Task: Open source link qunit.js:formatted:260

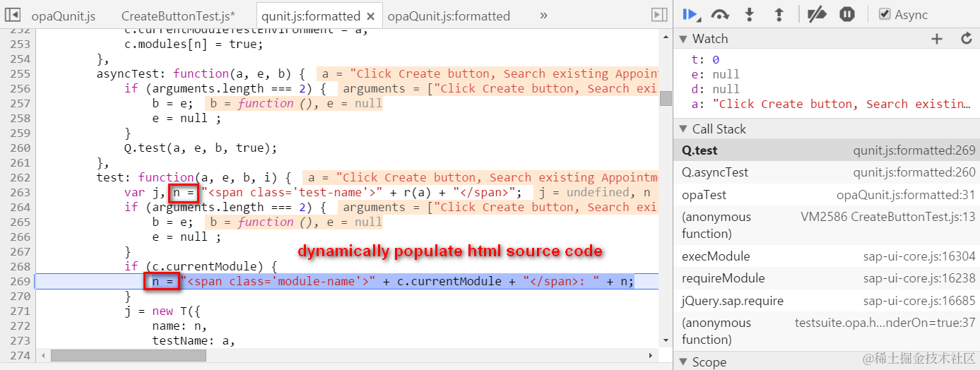Action: tap(914, 172)
